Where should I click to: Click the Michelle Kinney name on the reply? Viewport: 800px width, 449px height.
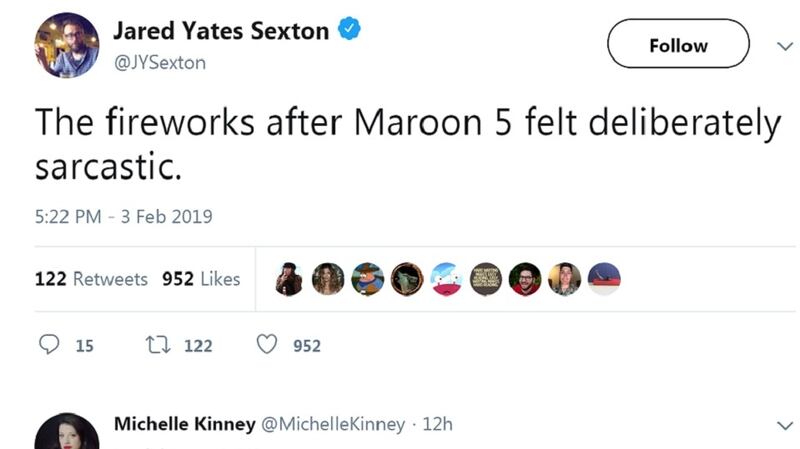click(185, 424)
